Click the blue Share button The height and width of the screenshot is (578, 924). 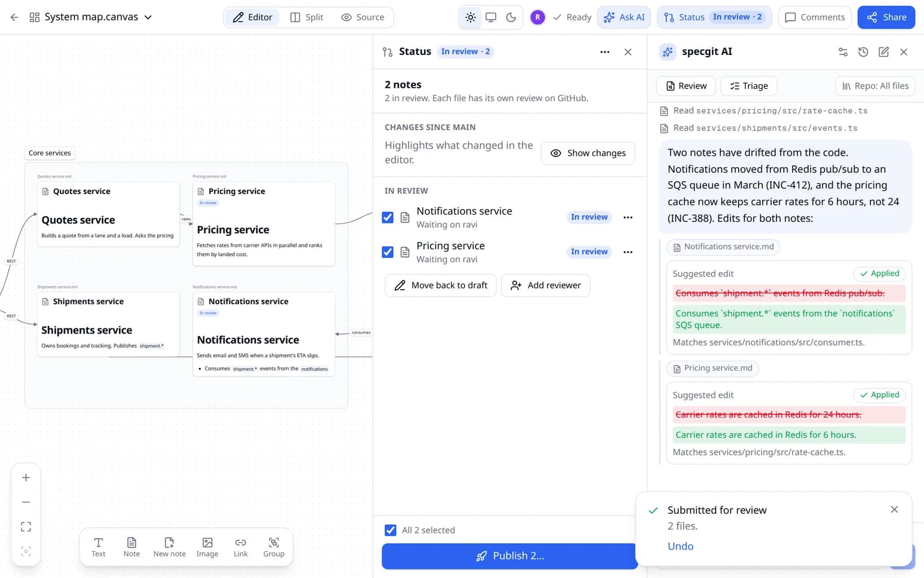(886, 17)
